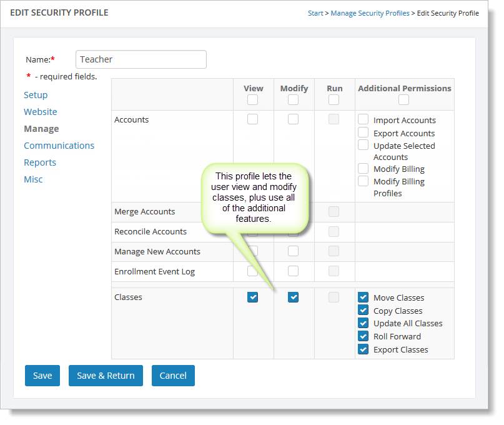Cancel editing the security profile

pyautogui.click(x=173, y=376)
